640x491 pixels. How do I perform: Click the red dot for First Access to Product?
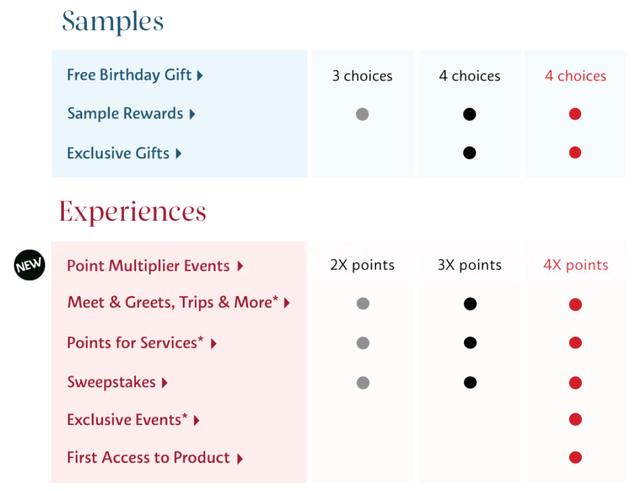575,458
